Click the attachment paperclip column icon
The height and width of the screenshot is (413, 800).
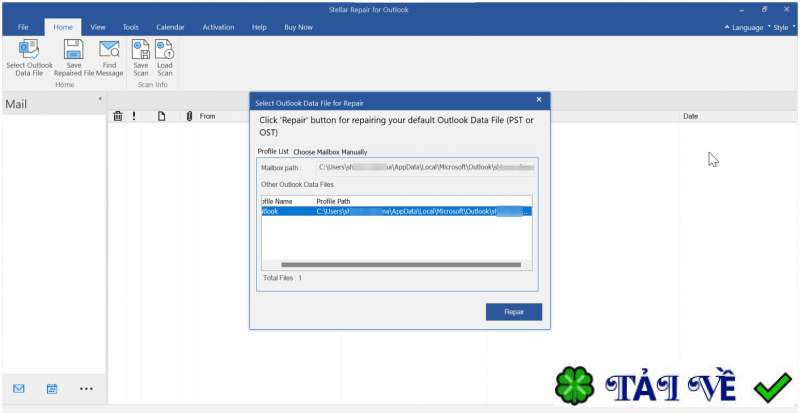[189, 116]
